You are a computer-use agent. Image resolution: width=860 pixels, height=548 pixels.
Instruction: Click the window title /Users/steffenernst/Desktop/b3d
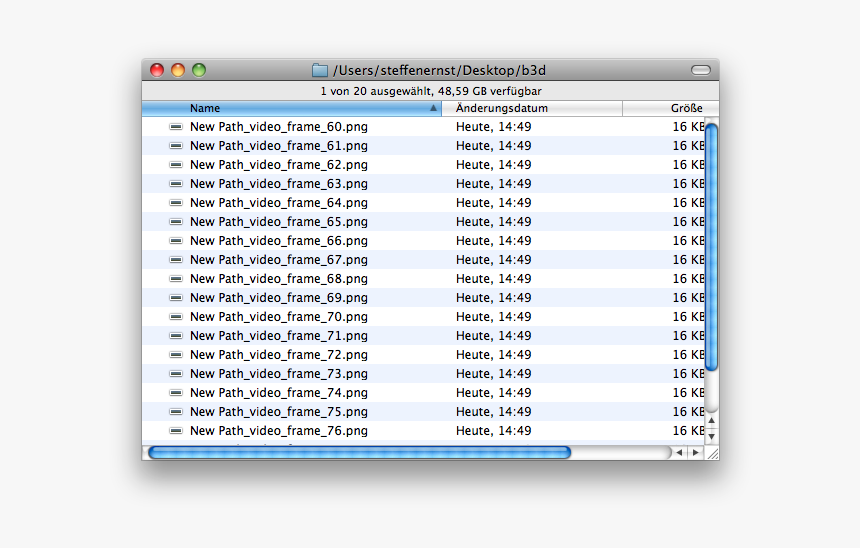tap(439, 70)
